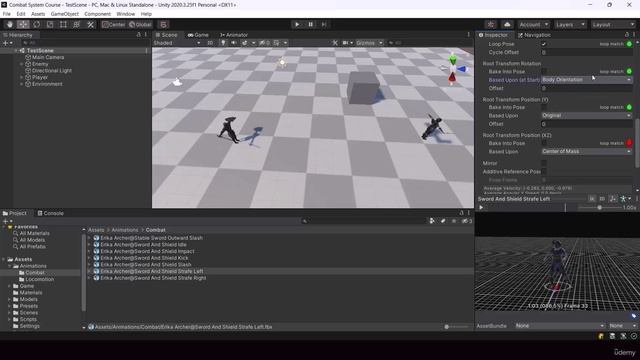Open the Layers dropdown
This screenshot has width=640, height=360.
[x=570, y=24]
